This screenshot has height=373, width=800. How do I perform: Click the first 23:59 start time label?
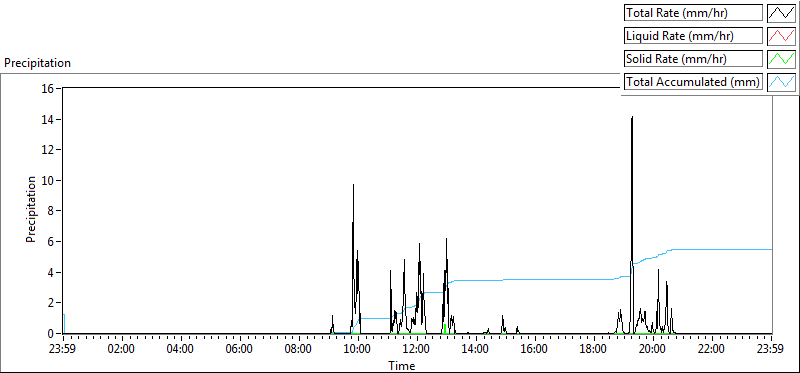63,349
